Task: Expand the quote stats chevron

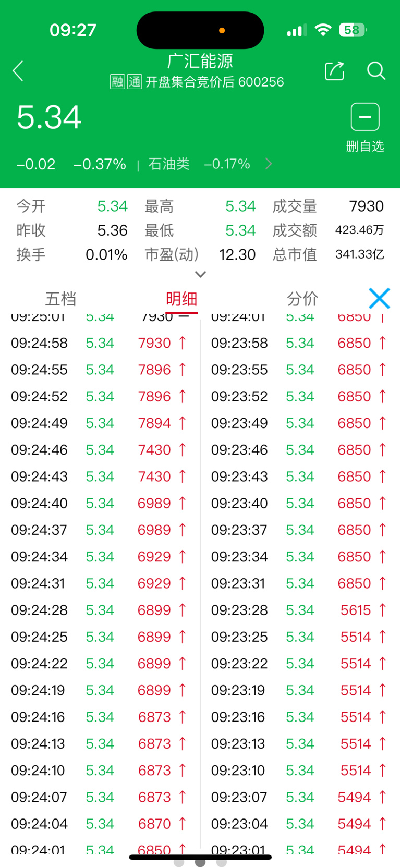Action: click(x=200, y=274)
